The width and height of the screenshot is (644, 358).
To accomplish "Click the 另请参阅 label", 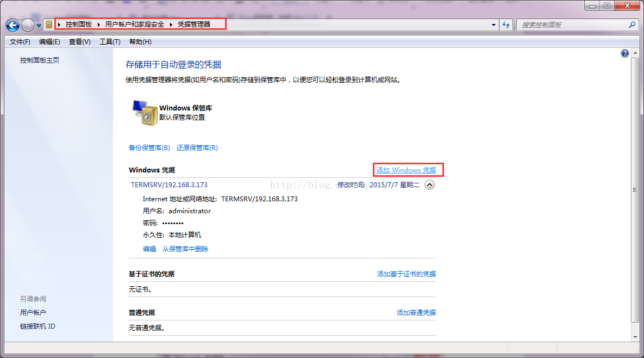I will click(33, 299).
